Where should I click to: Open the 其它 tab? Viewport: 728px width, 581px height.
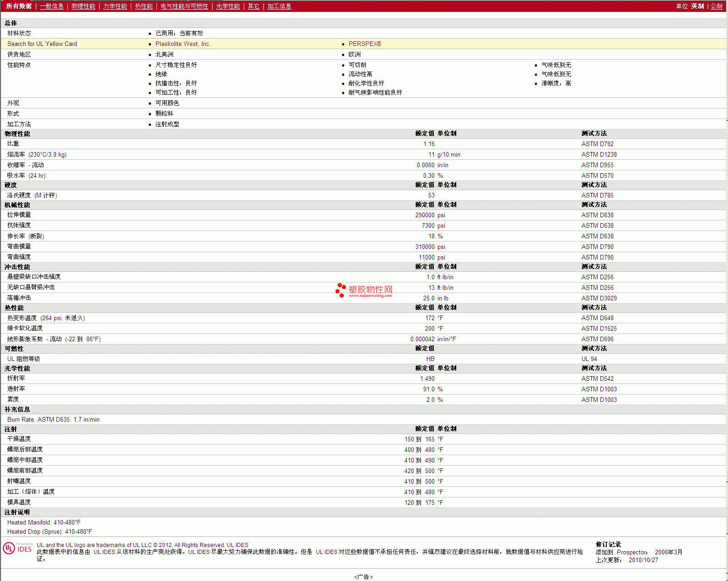coord(253,6)
